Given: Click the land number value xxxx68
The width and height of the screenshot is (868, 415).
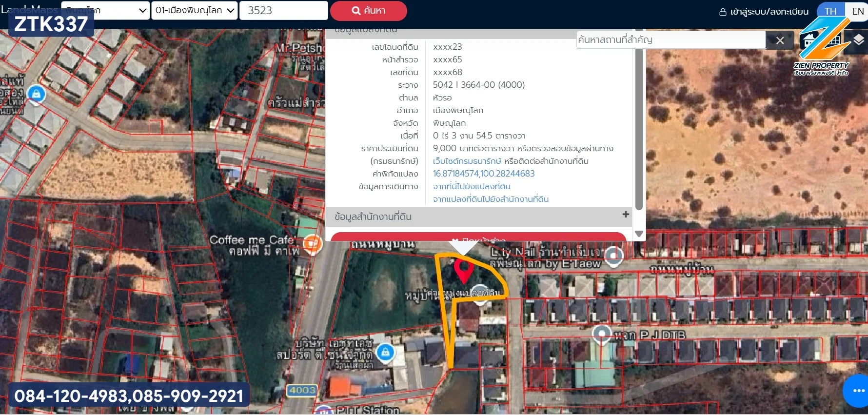Looking at the screenshot, I should coord(447,72).
